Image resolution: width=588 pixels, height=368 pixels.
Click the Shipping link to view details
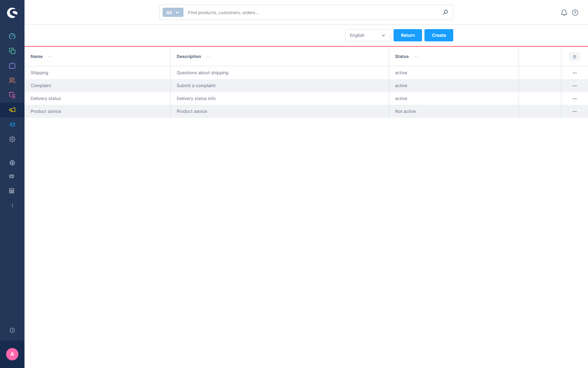(x=40, y=72)
